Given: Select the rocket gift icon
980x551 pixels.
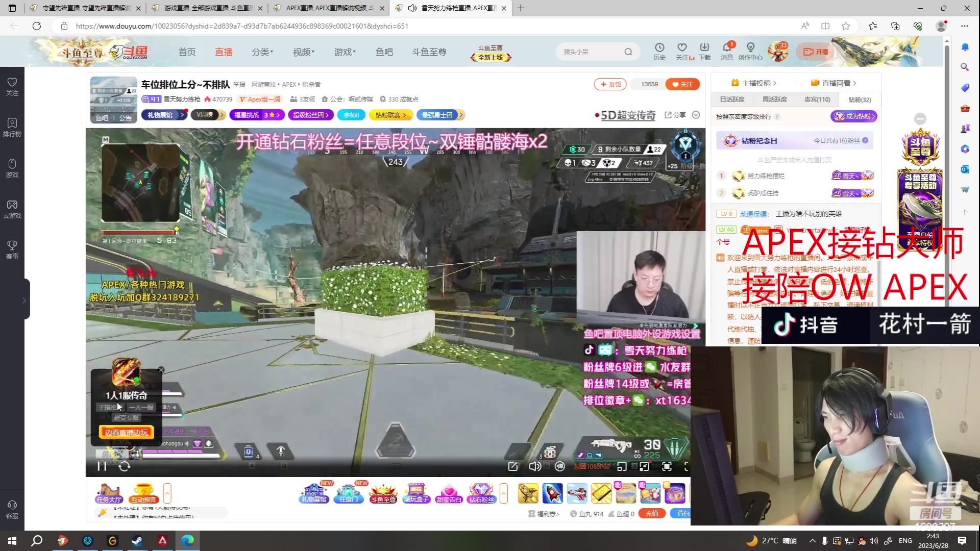Looking at the screenshot, I should click(552, 493).
